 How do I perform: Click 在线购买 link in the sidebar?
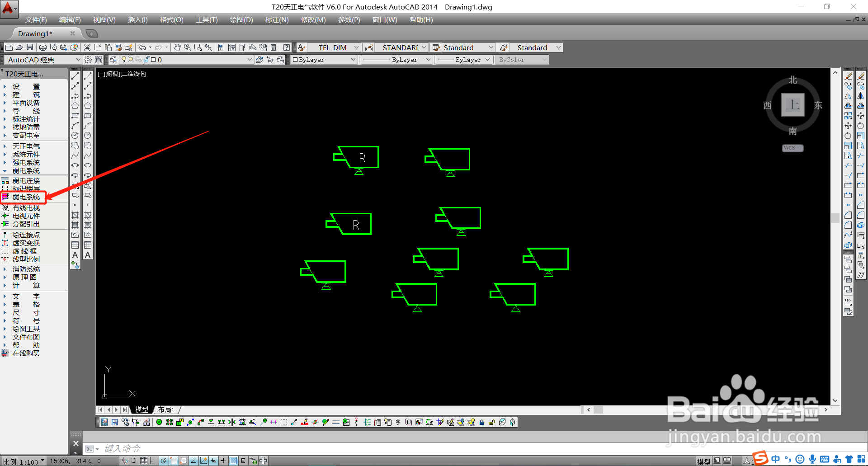[26, 353]
